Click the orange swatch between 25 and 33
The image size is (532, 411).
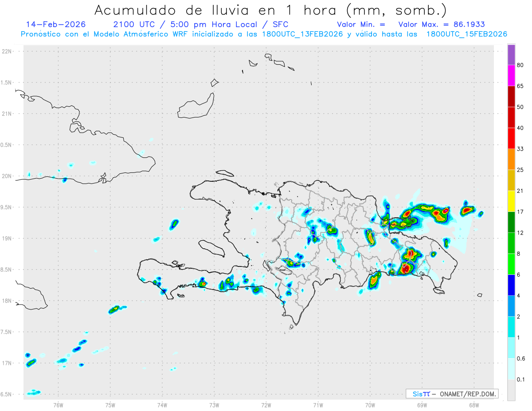click(x=511, y=159)
